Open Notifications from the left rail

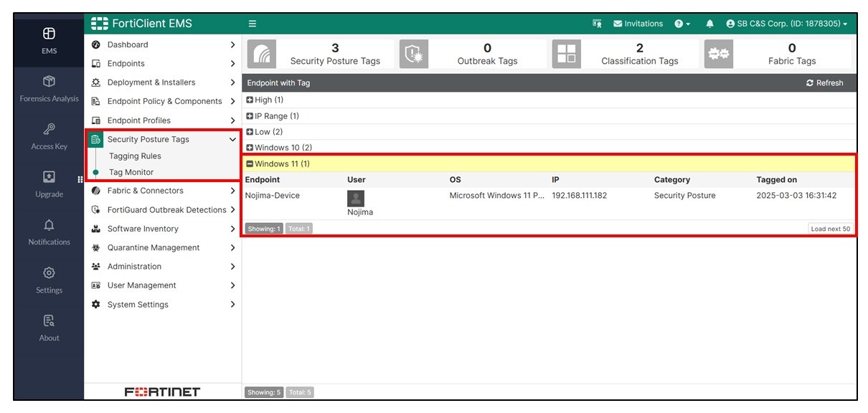point(49,232)
